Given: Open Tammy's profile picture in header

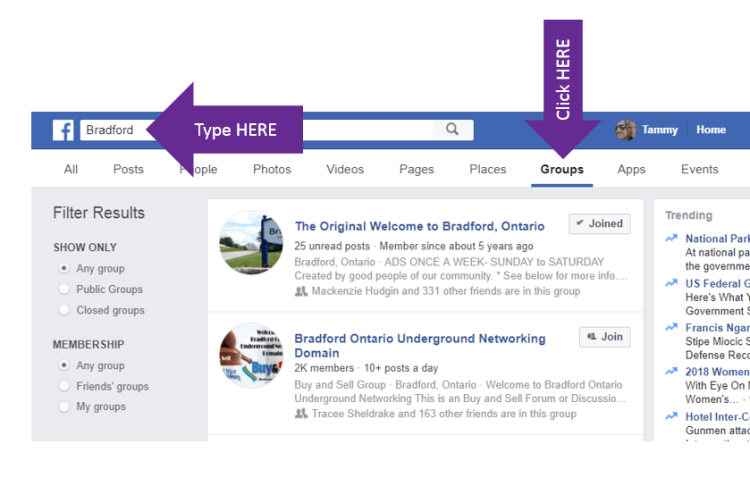Looking at the screenshot, I should [626, 130].
